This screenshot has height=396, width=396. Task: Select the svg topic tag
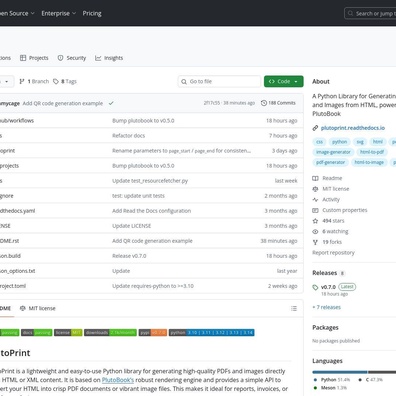360,142
